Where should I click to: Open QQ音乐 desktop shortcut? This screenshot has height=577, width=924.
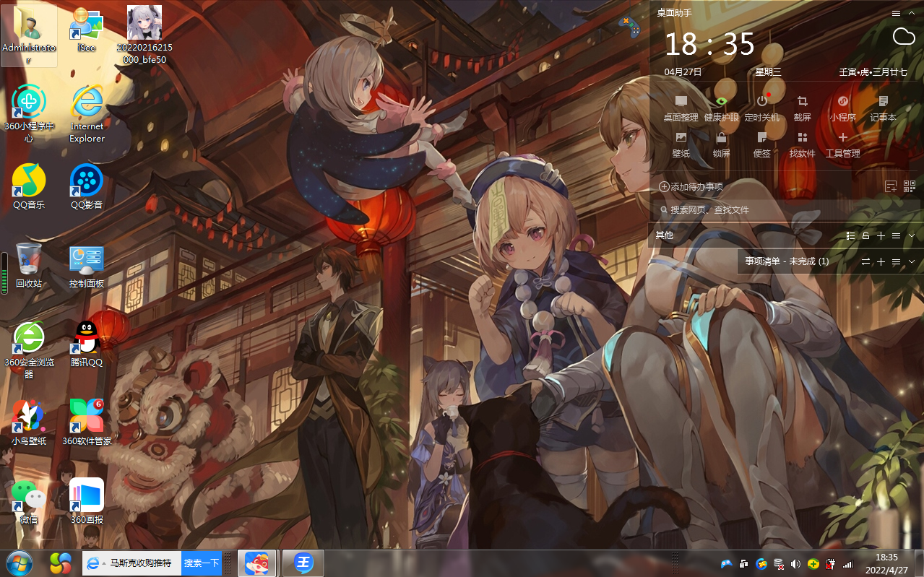coord(29,186)
